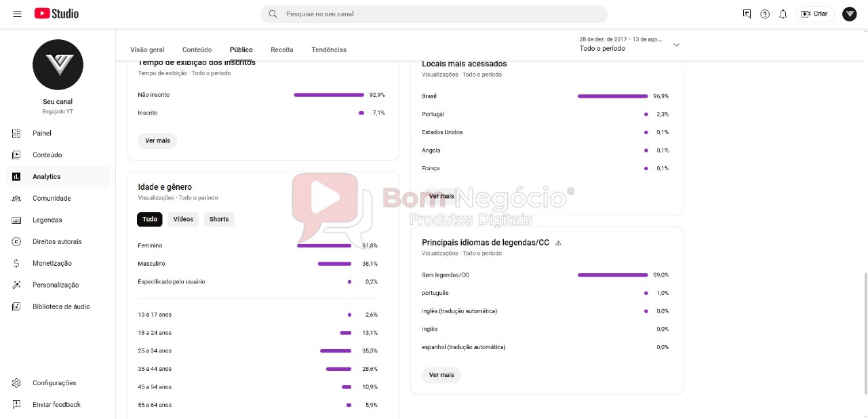The height and width of the screenshot is (419, 868).
Task: Open the account avatar menu
Action: (850, 14)
